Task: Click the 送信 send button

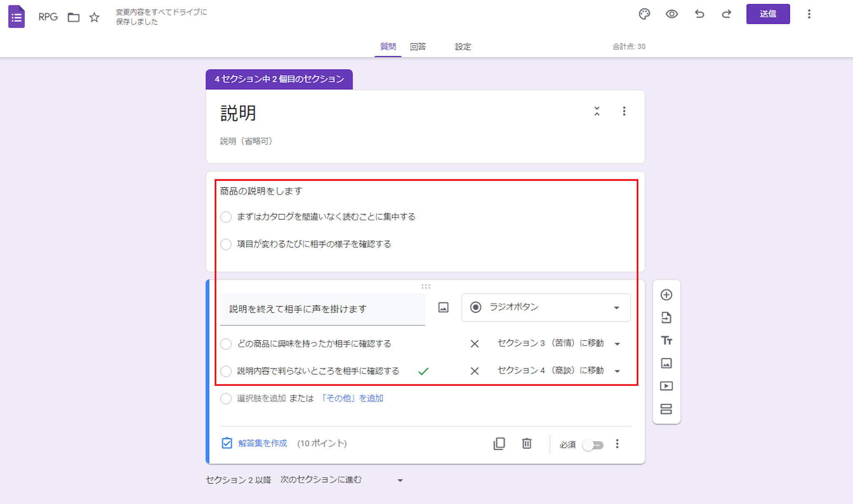Action: point(768,14)
